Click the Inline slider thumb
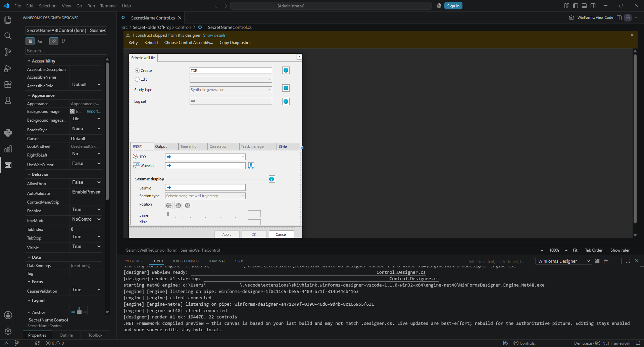This screenshot has height=347, width=644. (x=168, y=214)
